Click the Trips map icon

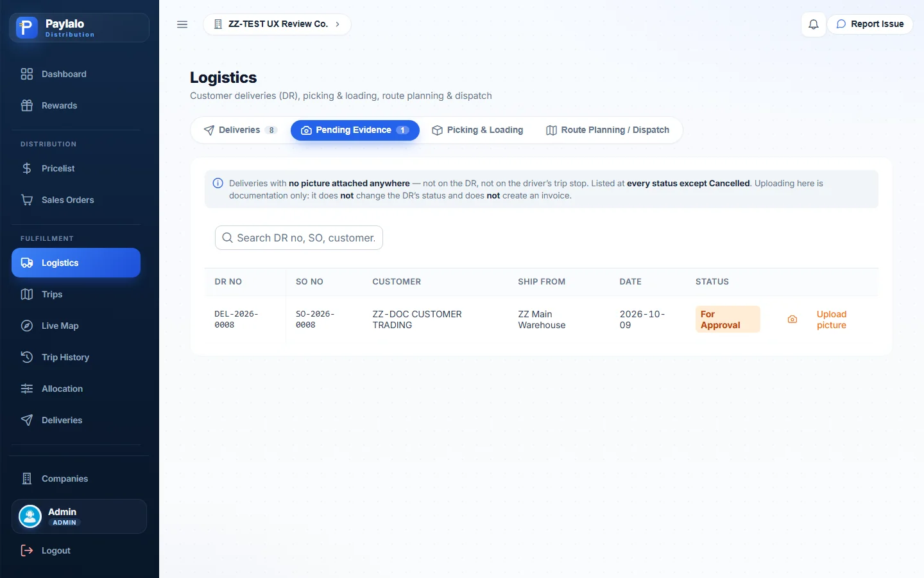pos(27,294)
